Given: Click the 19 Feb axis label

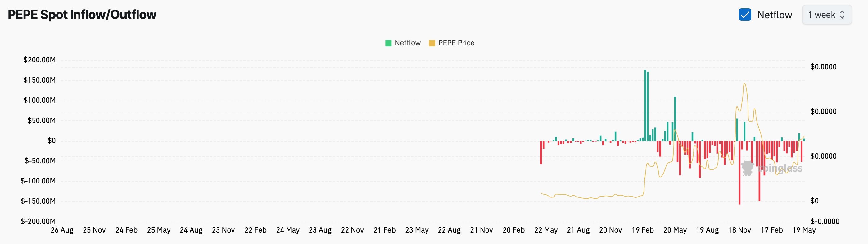Looking at the screenshot, I should pyautogui.click(x=644, y=230).
